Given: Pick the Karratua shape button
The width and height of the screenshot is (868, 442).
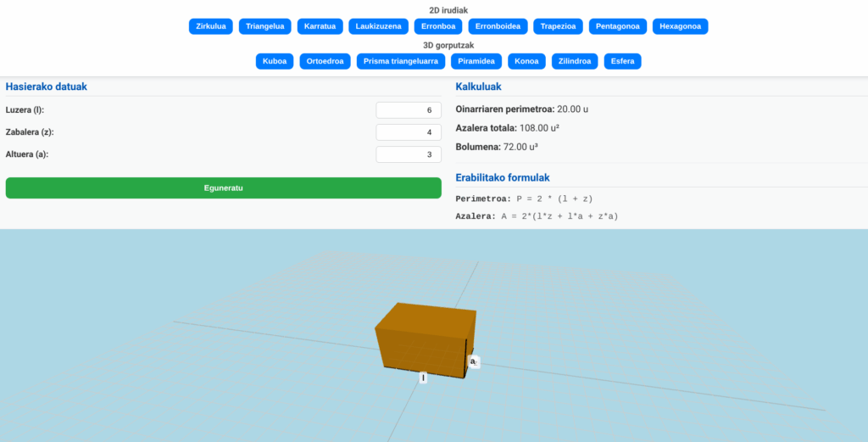Looking at the screenshot, I should (x=320, y=26).
